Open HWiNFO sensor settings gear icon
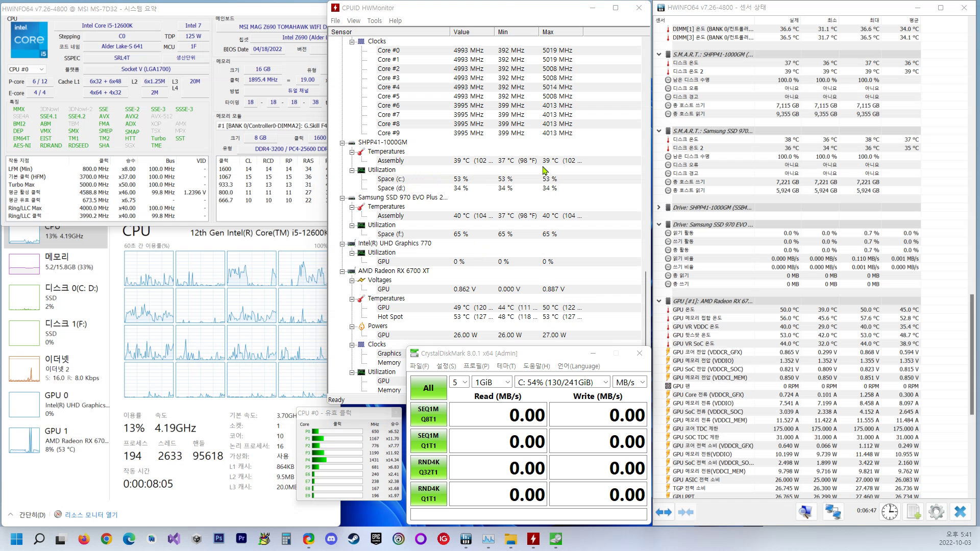The height and width of the screenshot is (551, 980). pyautogui.click(x=936, y=512)
